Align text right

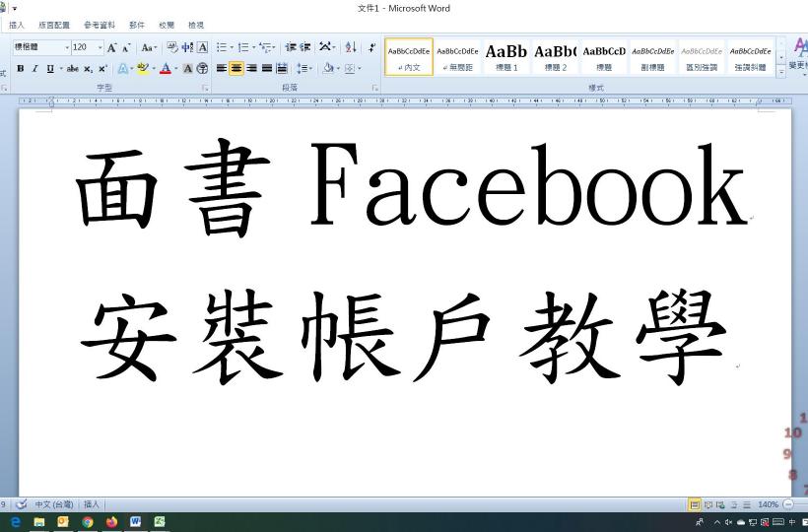click(251, 69)
